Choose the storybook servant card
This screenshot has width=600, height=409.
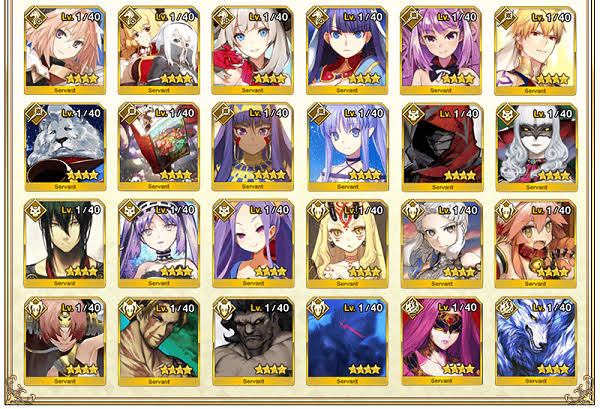tap(159, 147)
